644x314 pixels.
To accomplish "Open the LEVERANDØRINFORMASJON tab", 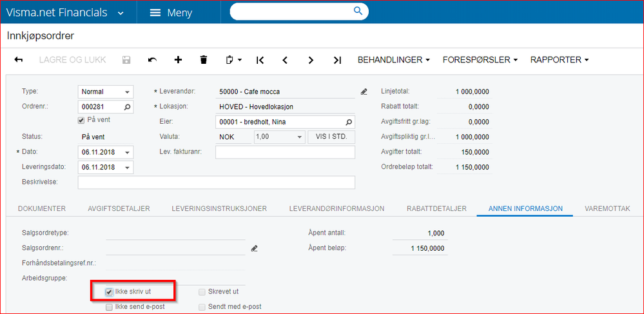I will [x=337, y=209].
